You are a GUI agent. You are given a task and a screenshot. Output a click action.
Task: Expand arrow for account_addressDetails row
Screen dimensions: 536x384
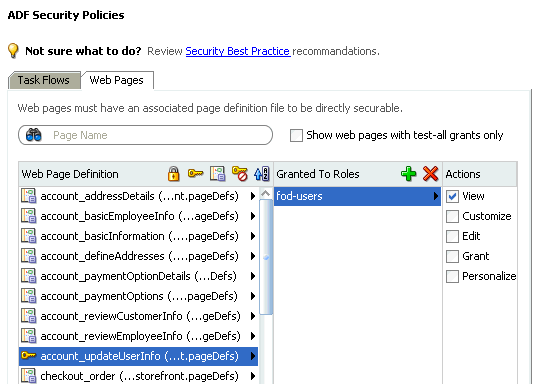tap(253, 196)
